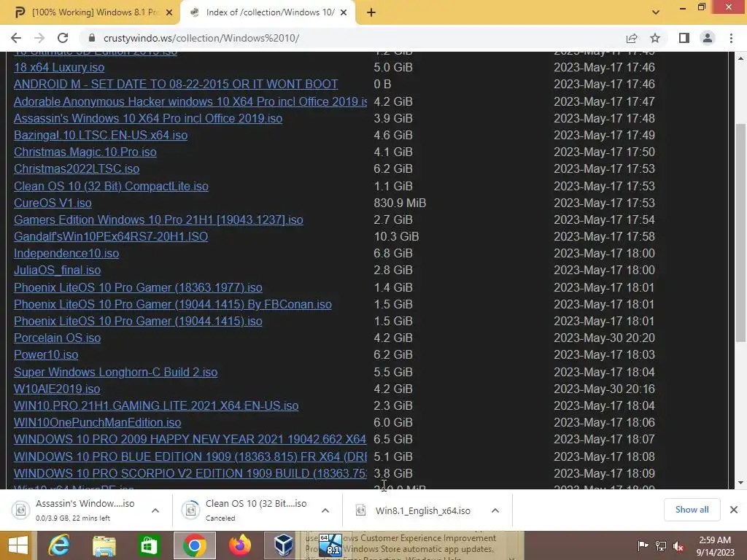Open the Chrome side panel

[684, 38]
